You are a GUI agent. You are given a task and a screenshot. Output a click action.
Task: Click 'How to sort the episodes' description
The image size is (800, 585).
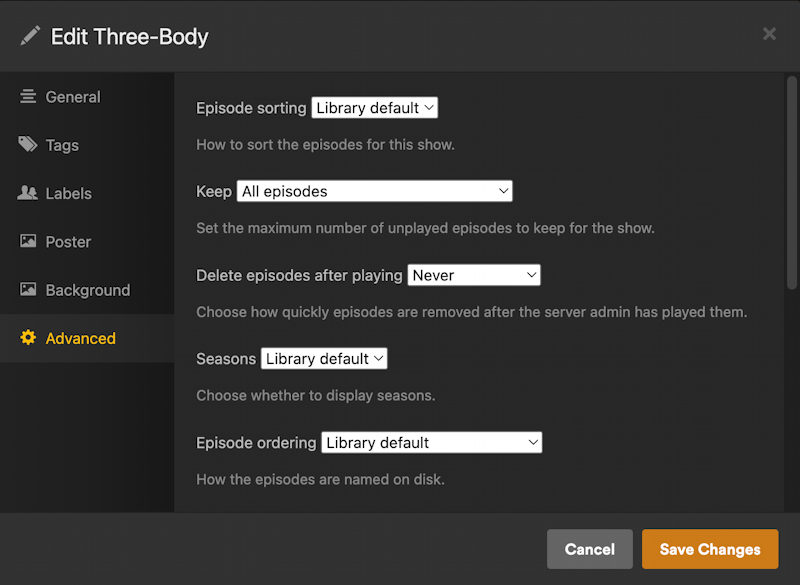(x=325, y=145)
